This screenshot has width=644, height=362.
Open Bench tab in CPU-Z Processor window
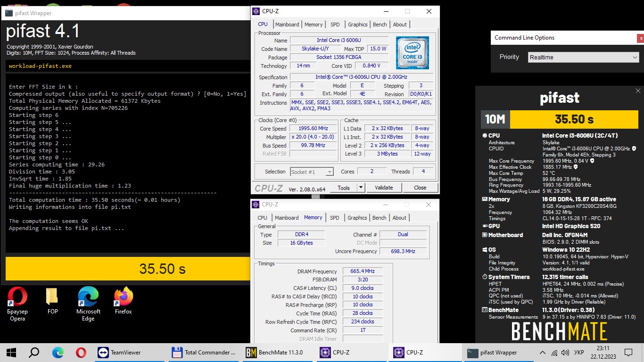(x=380, y=25)
